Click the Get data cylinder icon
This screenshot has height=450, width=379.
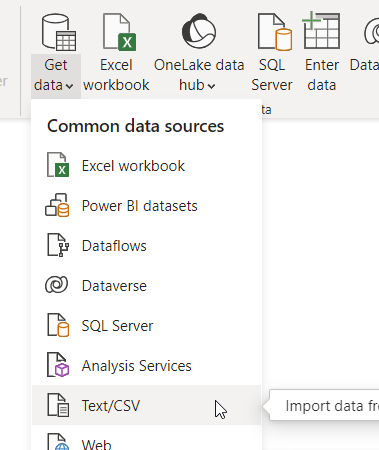pyautogui.click(x=59, y=32)
